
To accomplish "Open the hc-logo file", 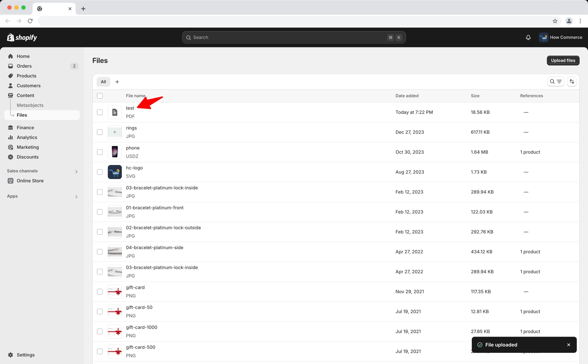I will 134,168.
